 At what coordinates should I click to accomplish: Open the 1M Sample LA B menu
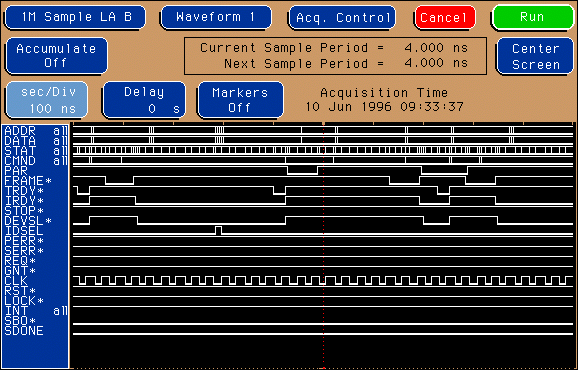point(75,17)
